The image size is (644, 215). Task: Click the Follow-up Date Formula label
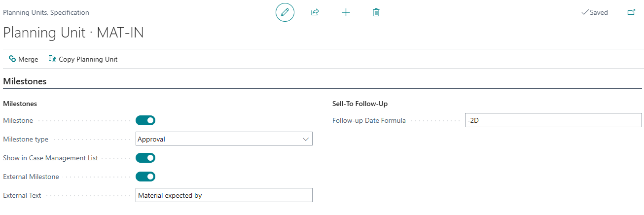click(369, 120)
